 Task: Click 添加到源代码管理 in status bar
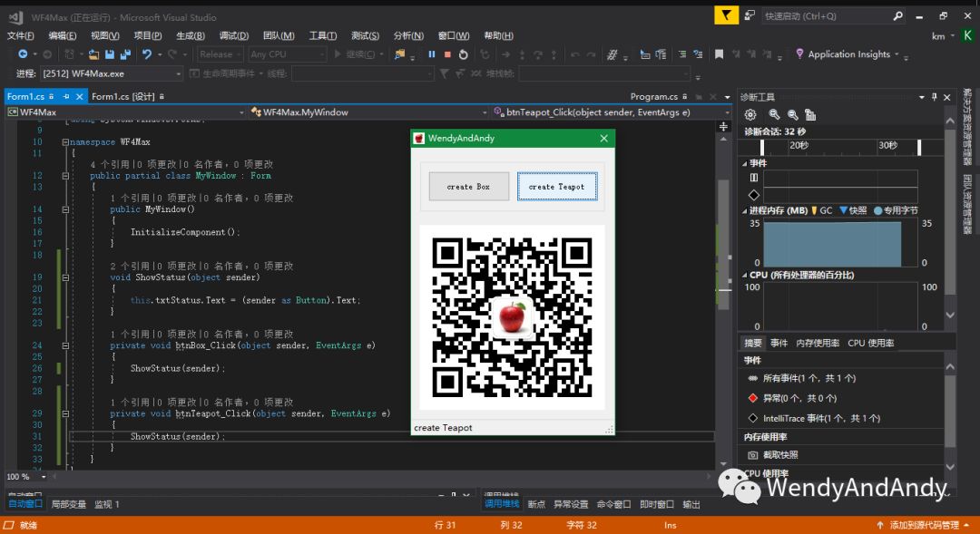pyautogui.click(x=924, y=525)
